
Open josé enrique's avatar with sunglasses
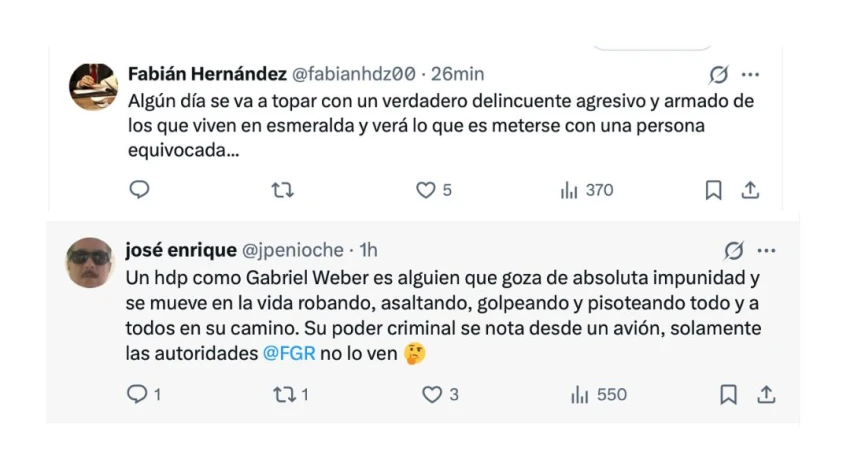[91, 262]
